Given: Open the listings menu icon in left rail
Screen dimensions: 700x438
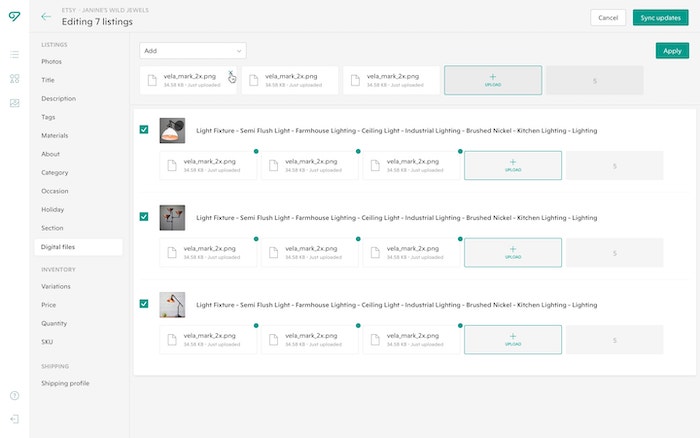Looking at the screenshot, I should tap(14, 54).
